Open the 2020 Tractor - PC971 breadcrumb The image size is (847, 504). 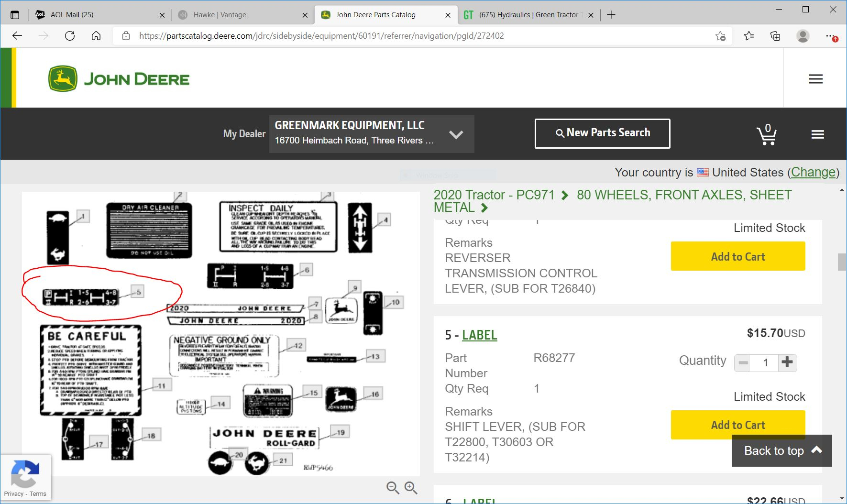tap(494, 195)
